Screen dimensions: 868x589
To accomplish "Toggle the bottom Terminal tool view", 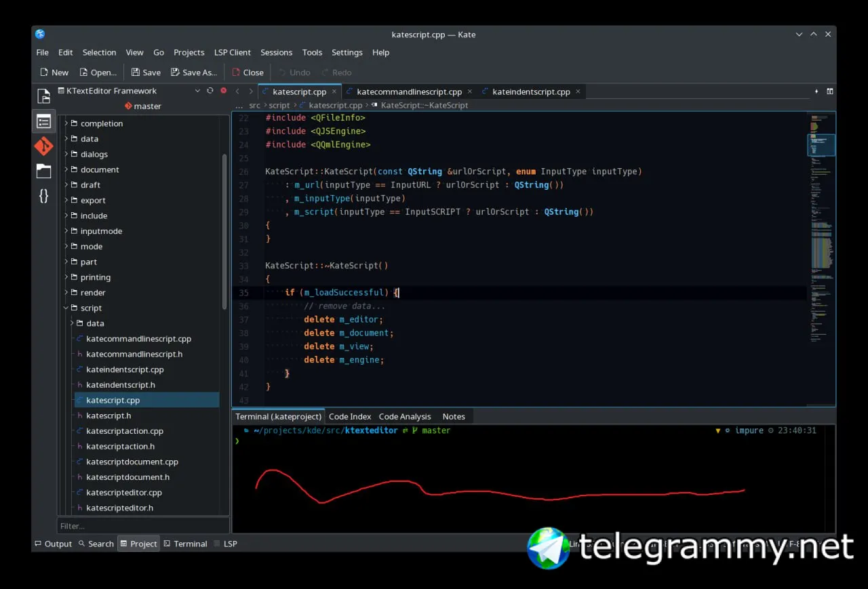I will click(185, 544).
